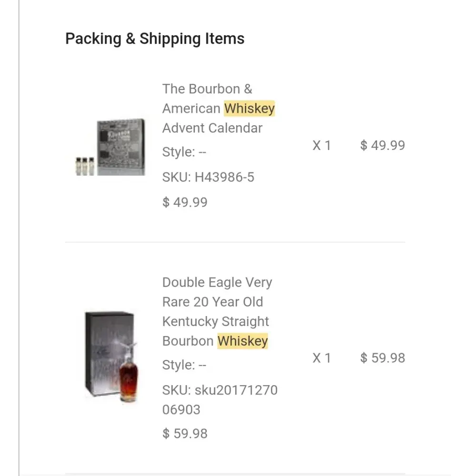This screenshot has height=476, width=451.
Task: Click the X 1 quantity for Double Eagle
Action: point(321,358)
